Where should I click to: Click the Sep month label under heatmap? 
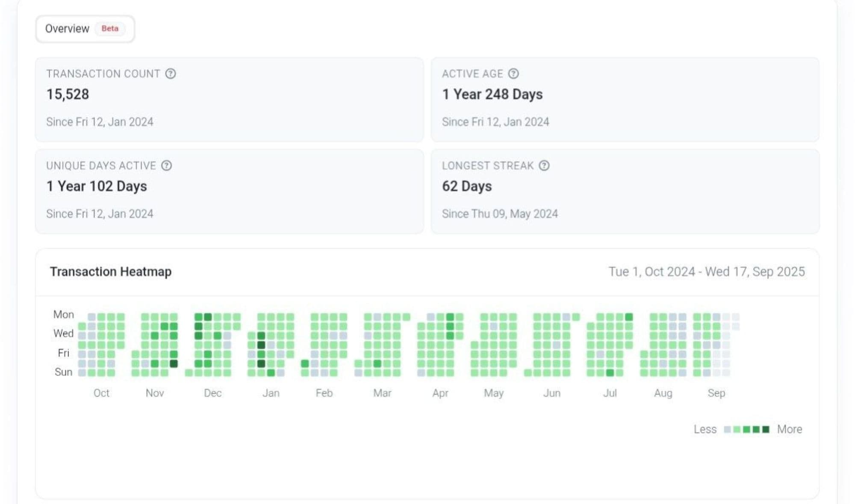[x=716, y=393]
